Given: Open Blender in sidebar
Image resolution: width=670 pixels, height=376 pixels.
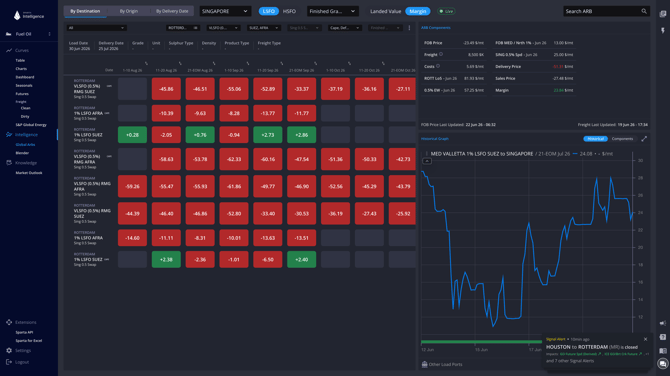Looking at the screenshot, I should [22, 153].
